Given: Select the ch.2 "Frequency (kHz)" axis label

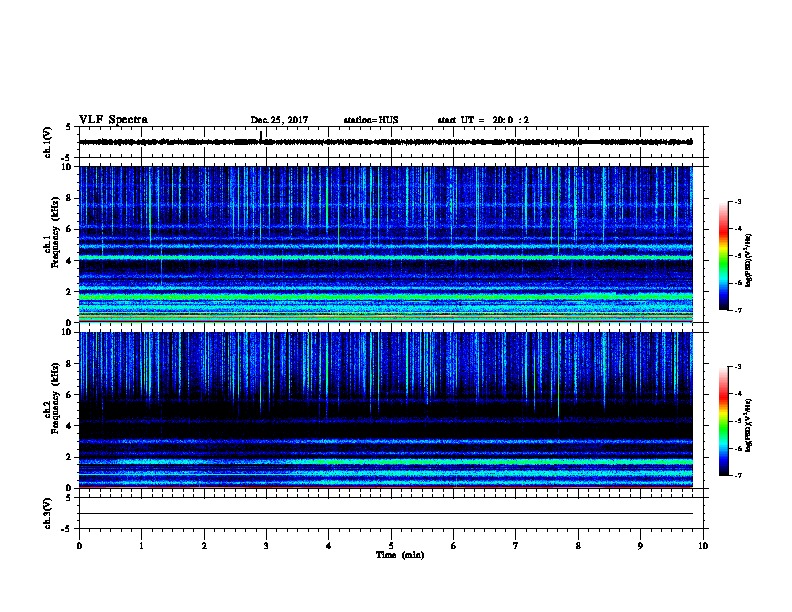Looking at the screenshot, I should (x=55, y=398).
